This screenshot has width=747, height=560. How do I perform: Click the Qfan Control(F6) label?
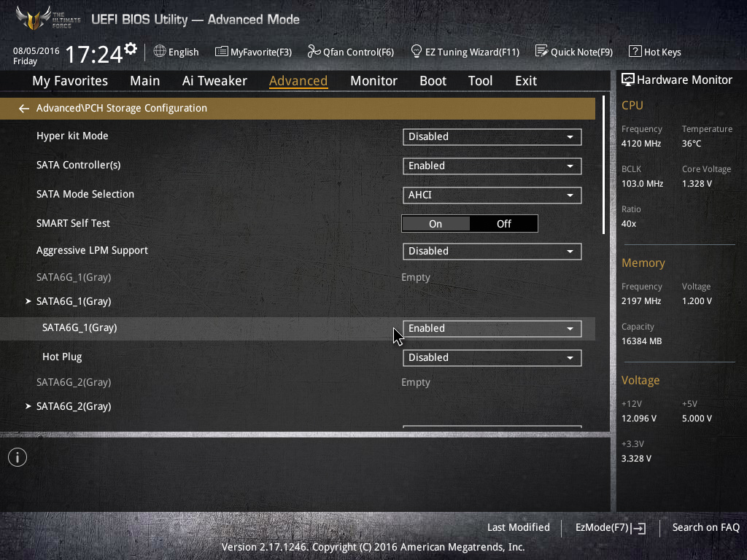tap(359, 52)
